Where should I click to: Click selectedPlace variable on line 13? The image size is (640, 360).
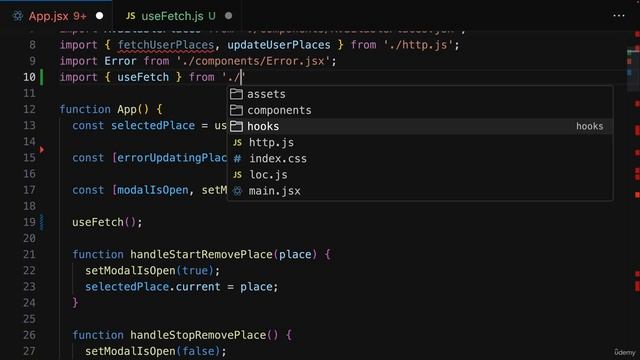point(153,125)
